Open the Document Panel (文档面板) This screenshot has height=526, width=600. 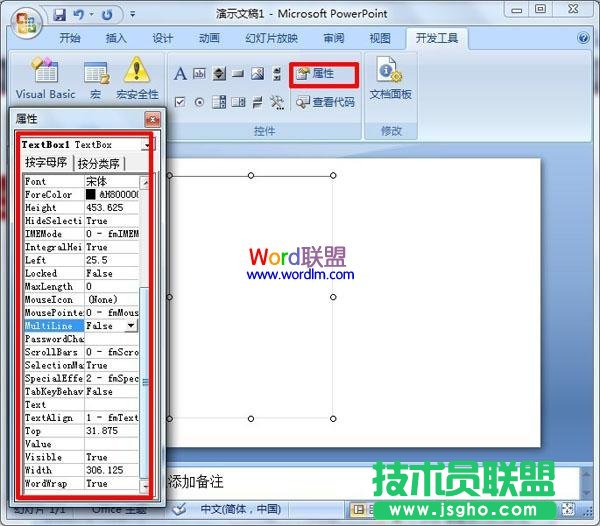pos(390,78)
